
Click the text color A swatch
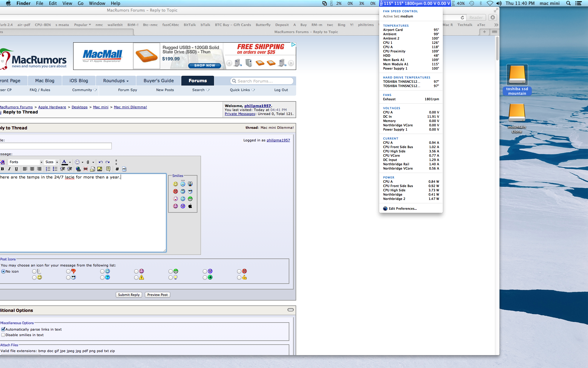[x=64, y=162]
